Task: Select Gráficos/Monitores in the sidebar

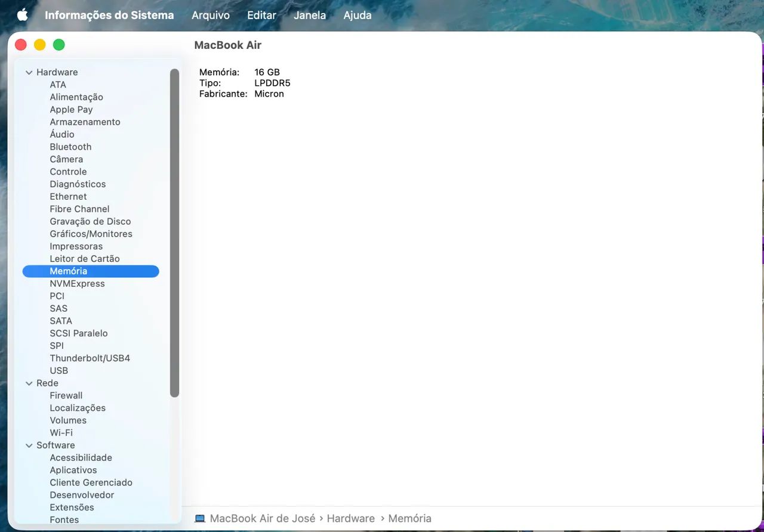Action: 91,234
